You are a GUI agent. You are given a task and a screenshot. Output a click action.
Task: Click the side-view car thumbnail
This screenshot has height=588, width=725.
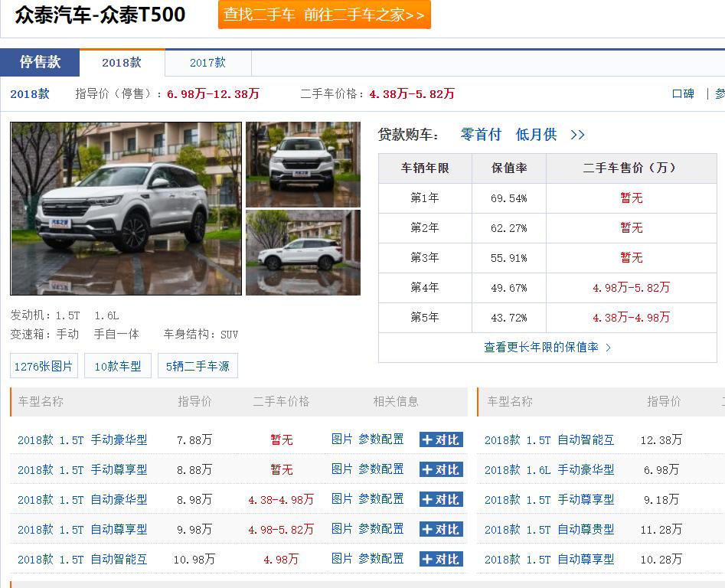(302, 252)
